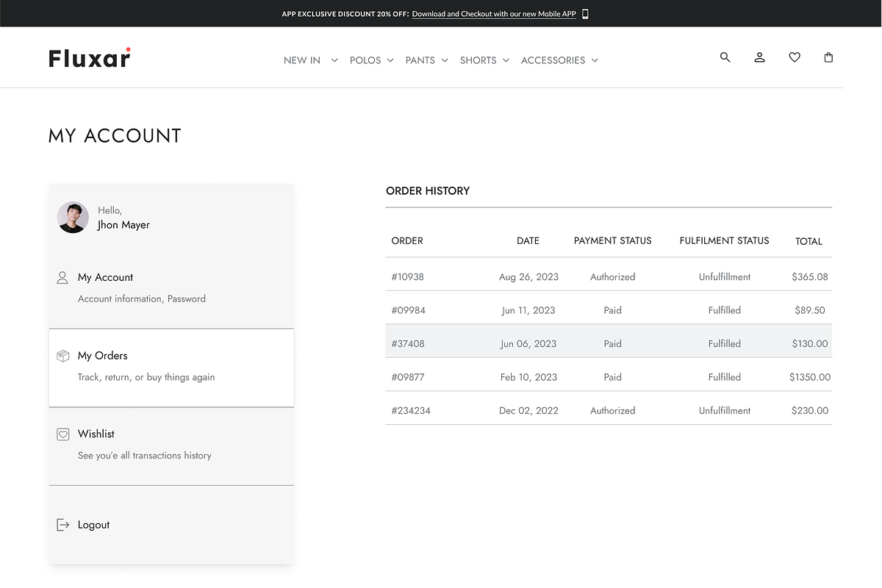Open the ACCESSORIES menu
Image resolution: width=882 pixels, height=588 pixels.
(x=553, y=60)
